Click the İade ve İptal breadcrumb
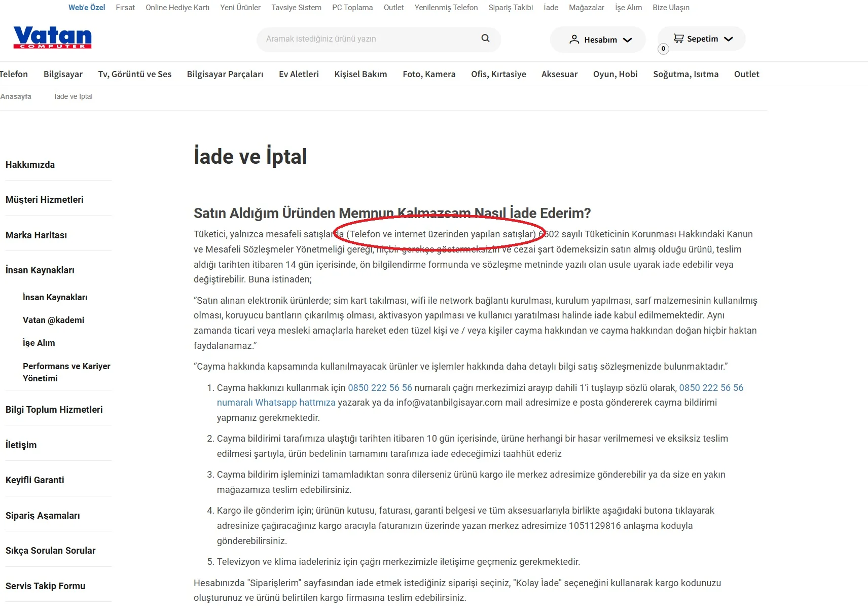This screenshot has width=868, height=611. coord(74,96)
